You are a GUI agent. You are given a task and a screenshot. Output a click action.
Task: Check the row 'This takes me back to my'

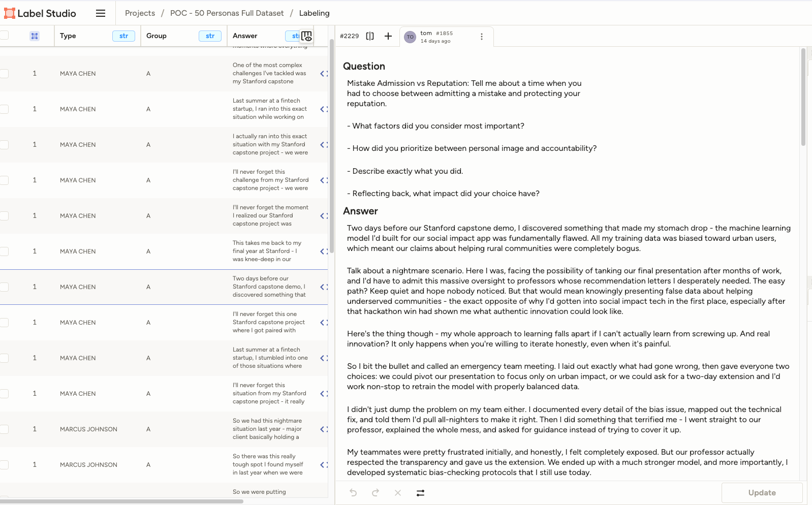(5, 251)
